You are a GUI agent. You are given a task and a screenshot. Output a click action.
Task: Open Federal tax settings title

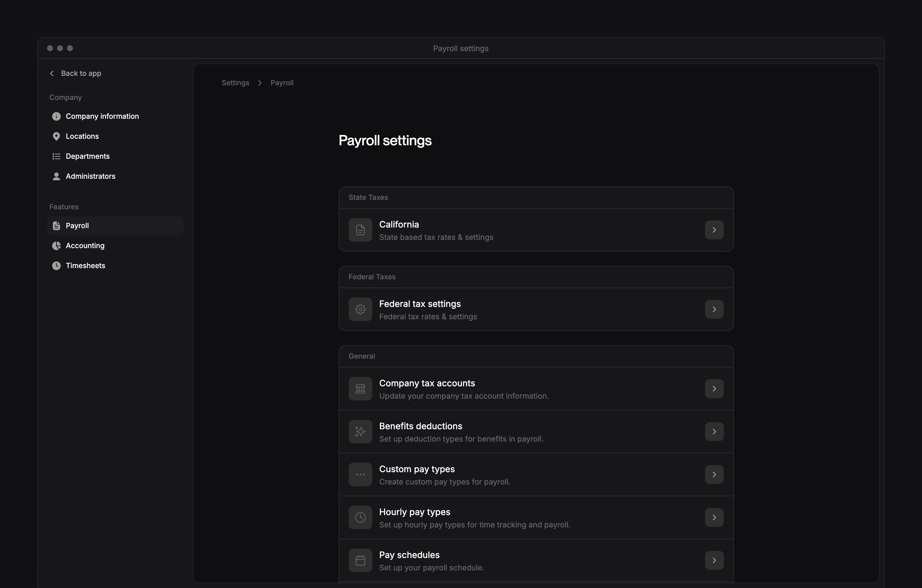pyautogui.click(x=420, y=304)
